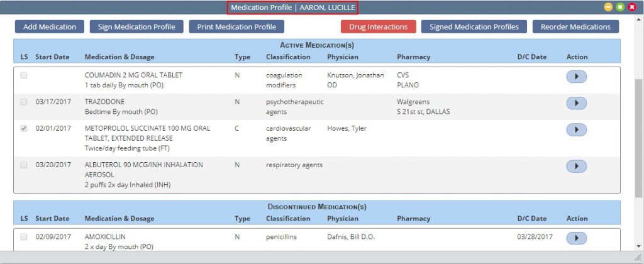The width and height of the screenshot is (644, 264).
Task: Click the yellow minimize window icon
Action: point(608,8)
